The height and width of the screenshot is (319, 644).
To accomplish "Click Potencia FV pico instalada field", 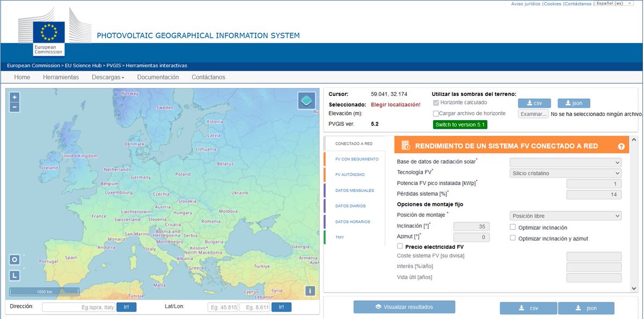I will pos(594,184).
